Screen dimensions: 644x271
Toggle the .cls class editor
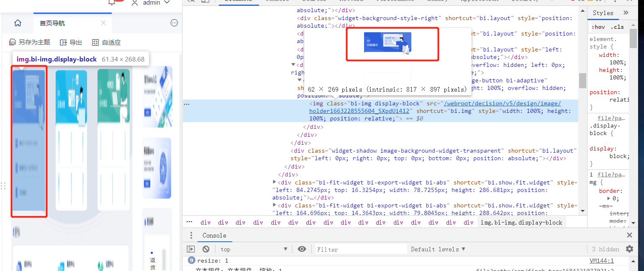(617, 27)
